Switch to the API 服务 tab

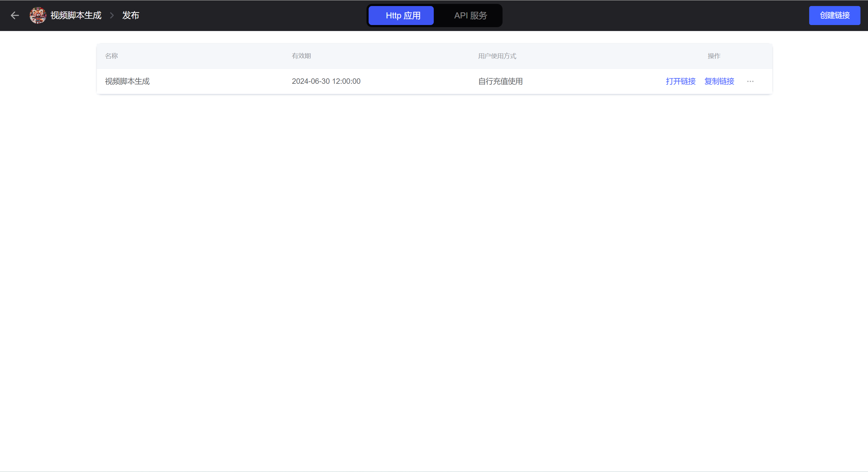470,15
